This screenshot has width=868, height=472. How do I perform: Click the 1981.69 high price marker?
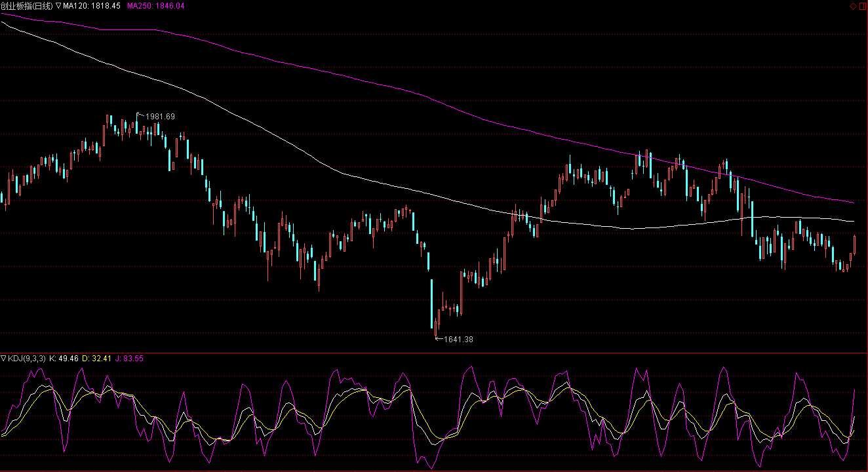160,117
